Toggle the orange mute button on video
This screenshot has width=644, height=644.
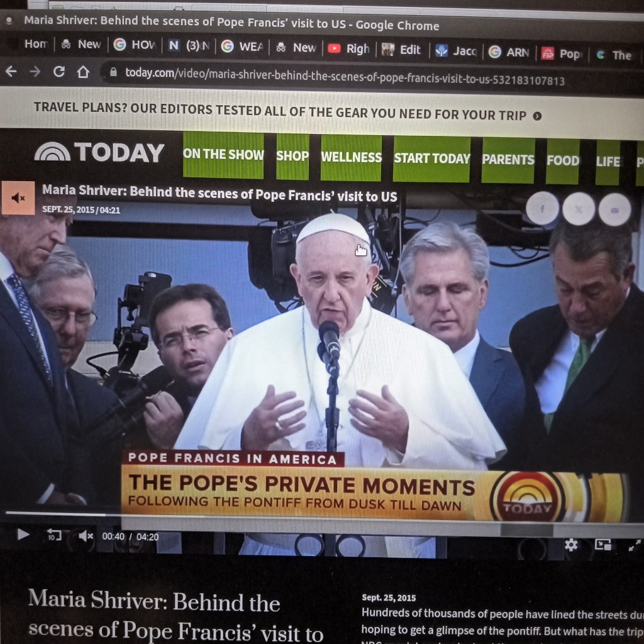pos(18,198)
